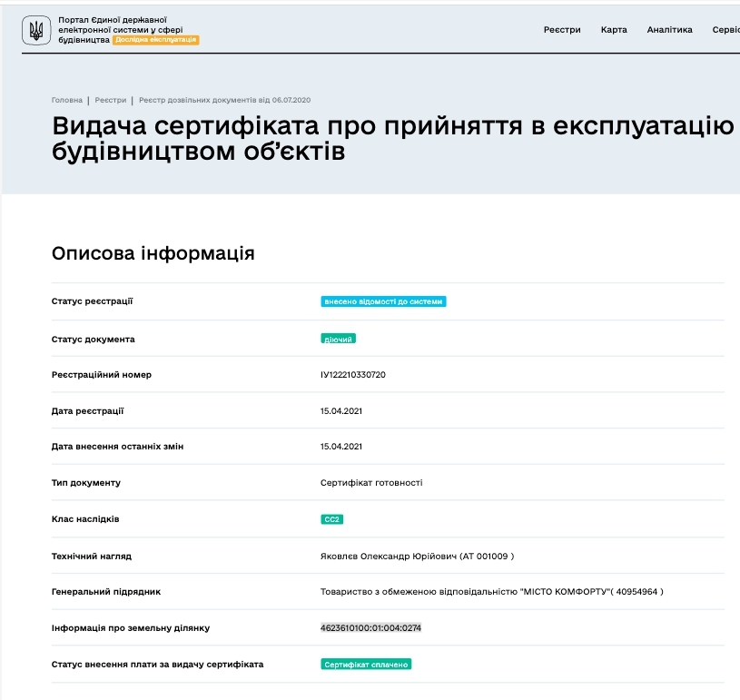Click the Реєстраційний номер label

(x=102, y=375)
